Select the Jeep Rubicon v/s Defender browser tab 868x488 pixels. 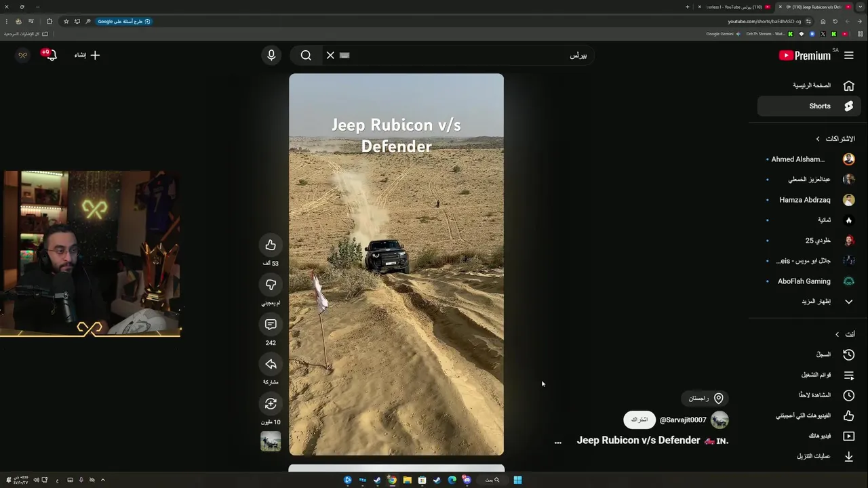tap(815, 7)
